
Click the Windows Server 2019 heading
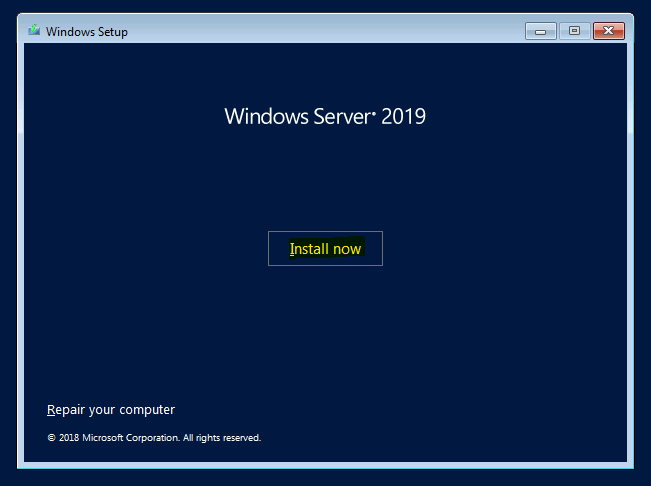click(325, 116)
